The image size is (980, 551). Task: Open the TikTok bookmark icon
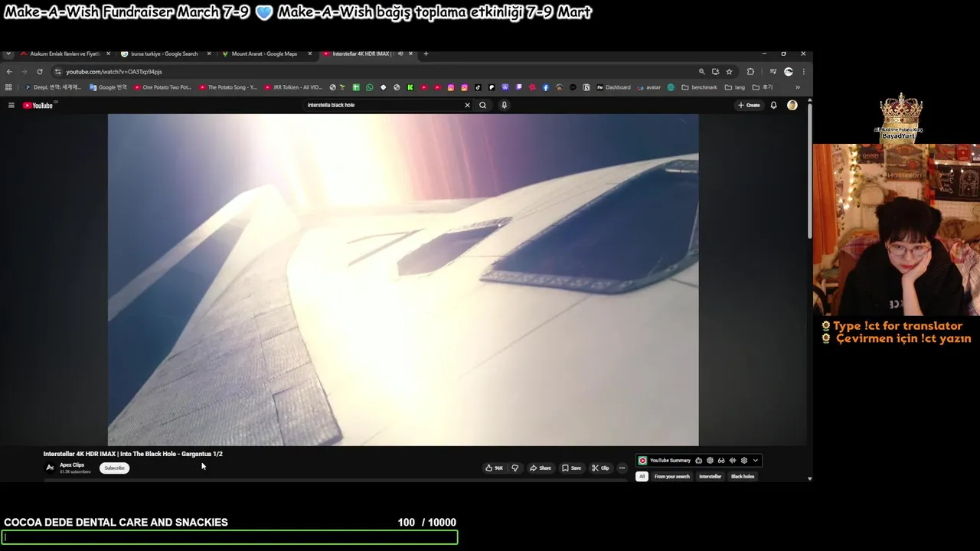point(478,87)
